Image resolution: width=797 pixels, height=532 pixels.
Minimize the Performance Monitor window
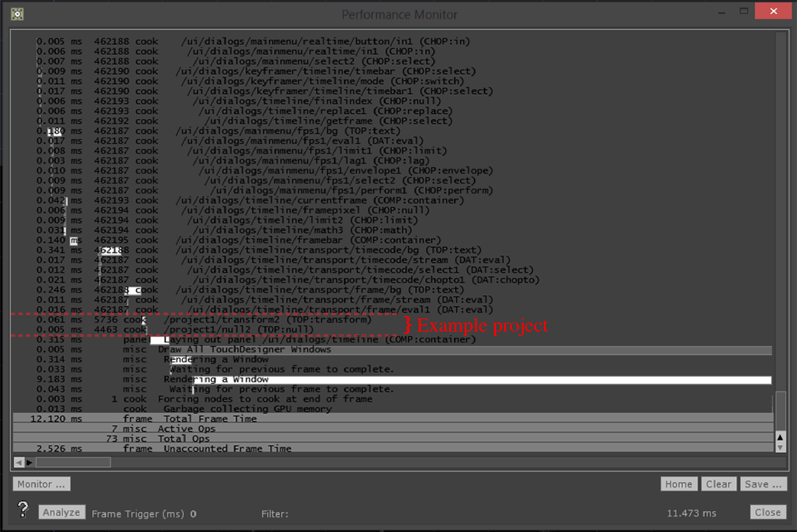pyautogui.click(x=721, y=12)
